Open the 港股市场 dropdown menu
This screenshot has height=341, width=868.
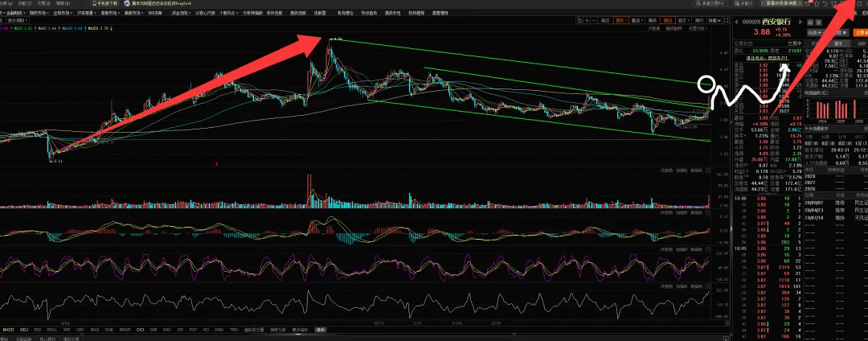pos(110,12)
